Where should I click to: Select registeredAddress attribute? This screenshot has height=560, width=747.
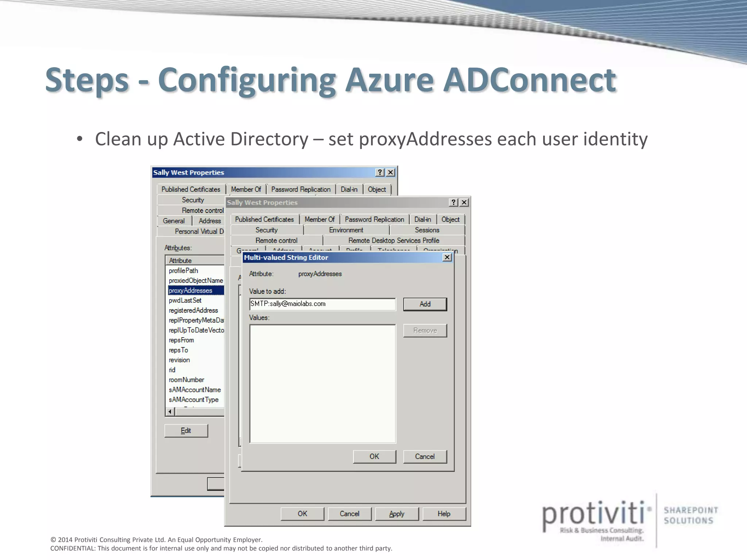193,311
